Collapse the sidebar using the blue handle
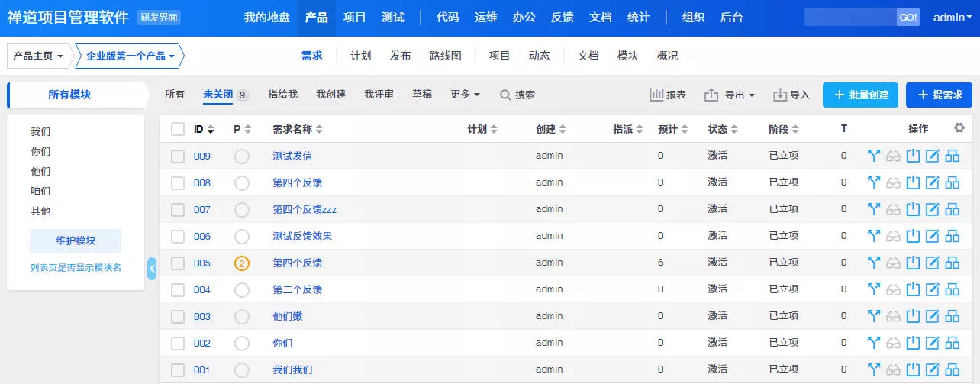Screen dimensions: 980x384 click(152, 269)
